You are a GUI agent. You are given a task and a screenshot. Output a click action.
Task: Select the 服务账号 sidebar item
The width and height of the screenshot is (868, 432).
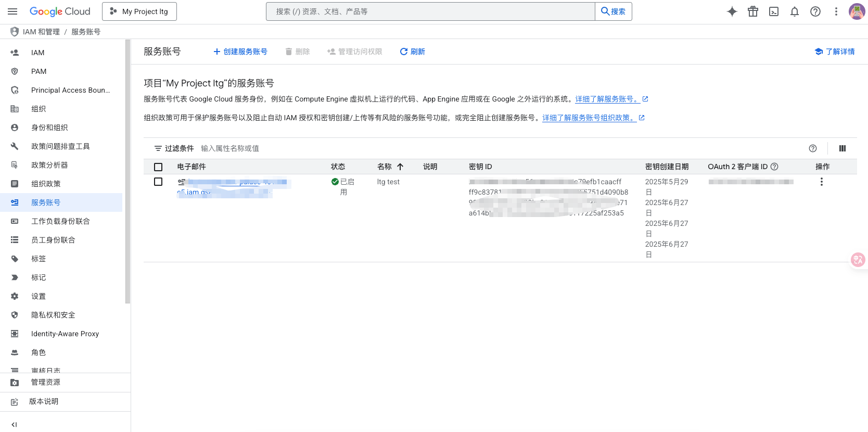[61, 202]
